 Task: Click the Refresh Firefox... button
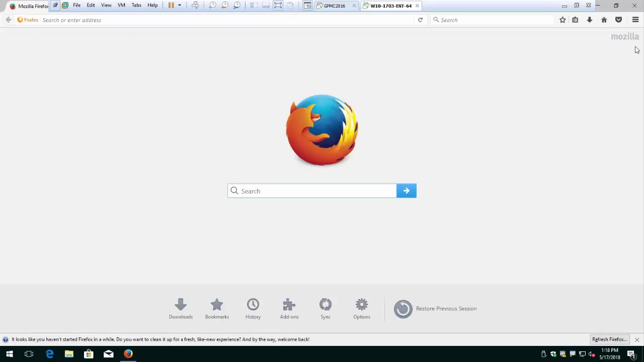[610, 339]
